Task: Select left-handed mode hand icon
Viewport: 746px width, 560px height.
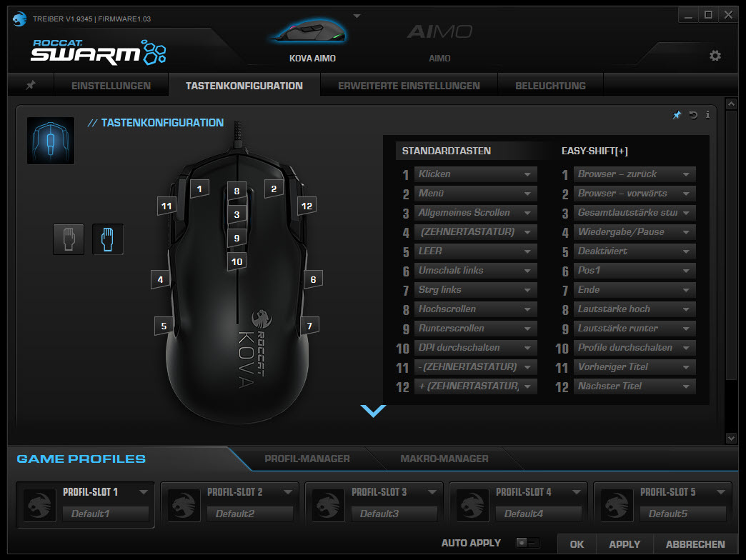Action: 69,239
